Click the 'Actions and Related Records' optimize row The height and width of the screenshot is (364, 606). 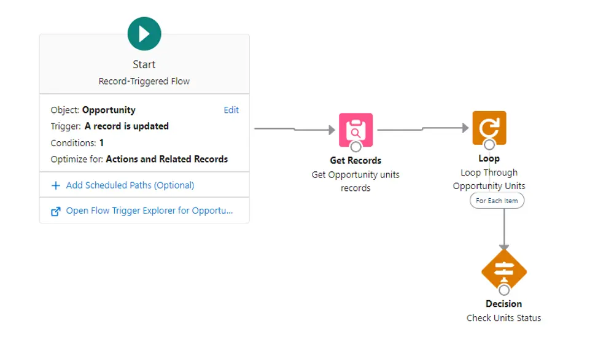pos(139,159)
